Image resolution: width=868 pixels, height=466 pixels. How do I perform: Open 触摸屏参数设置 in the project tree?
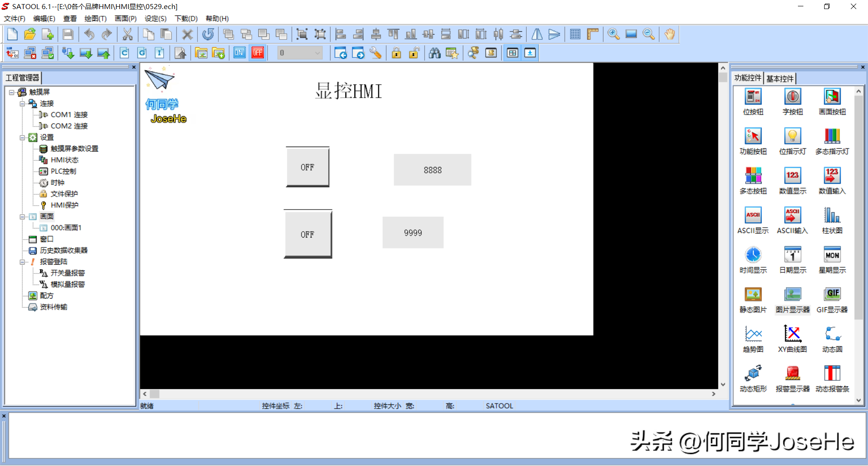pyautogui.click(x=74, y=149)
